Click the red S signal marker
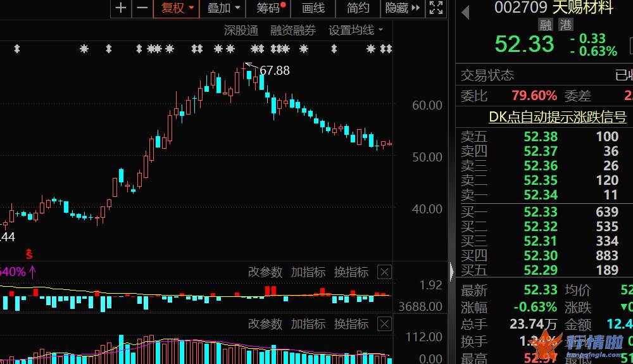Viewport: 633px width, 364px height. click(x=29, y=254)
